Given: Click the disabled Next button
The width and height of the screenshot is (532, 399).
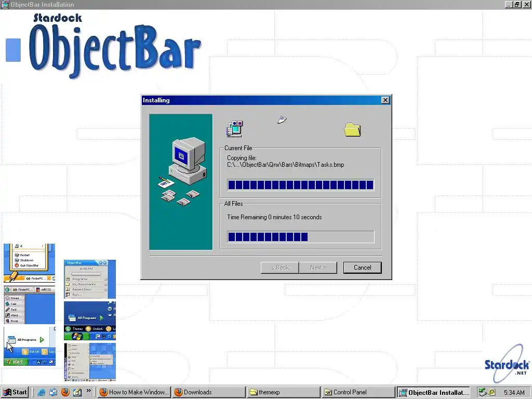Looking at the screenshot, I should point(318,268).
